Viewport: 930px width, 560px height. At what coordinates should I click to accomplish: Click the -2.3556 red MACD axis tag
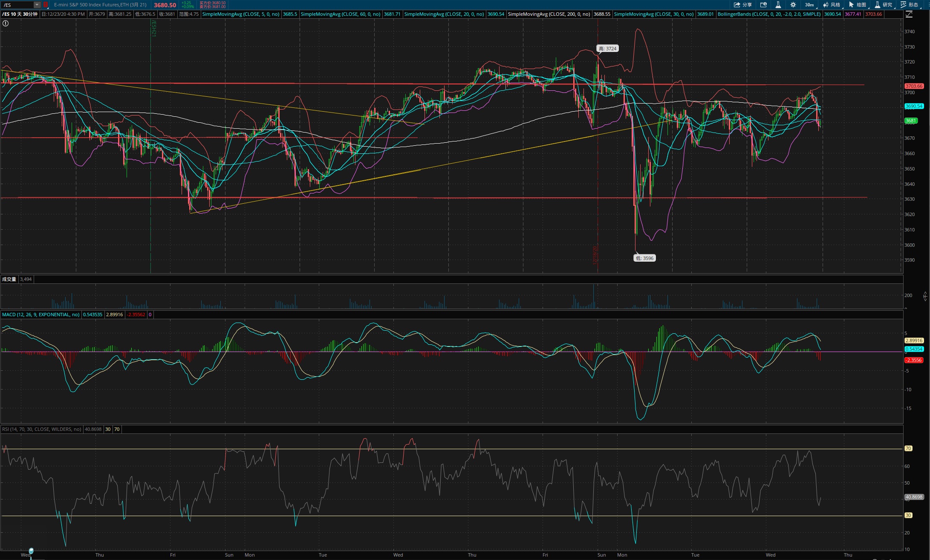click(x=914, y=360)
